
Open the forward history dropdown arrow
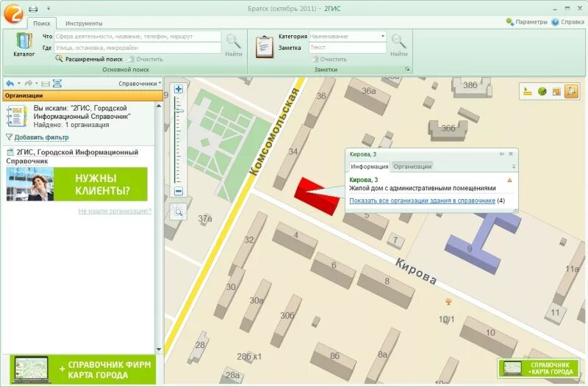(36, 83)
